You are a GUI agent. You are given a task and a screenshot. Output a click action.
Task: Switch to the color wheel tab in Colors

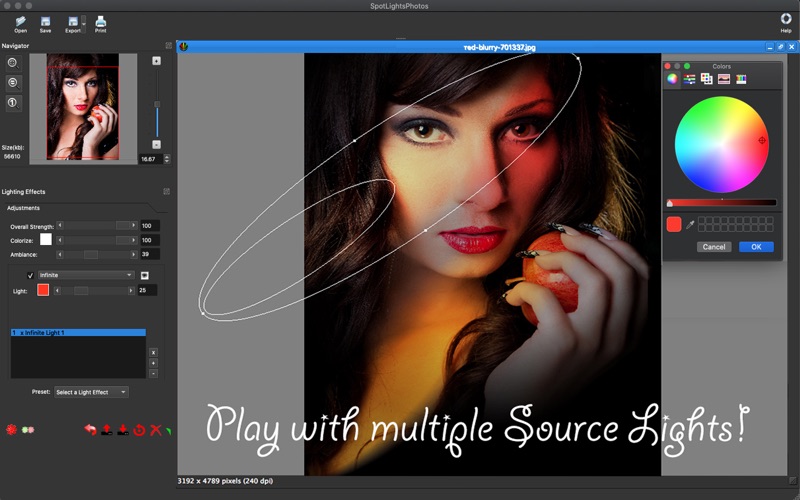click(x=672, y=79)
